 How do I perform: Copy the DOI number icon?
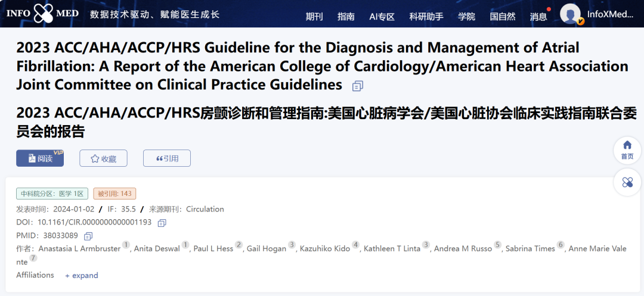[x=162, y=223]
